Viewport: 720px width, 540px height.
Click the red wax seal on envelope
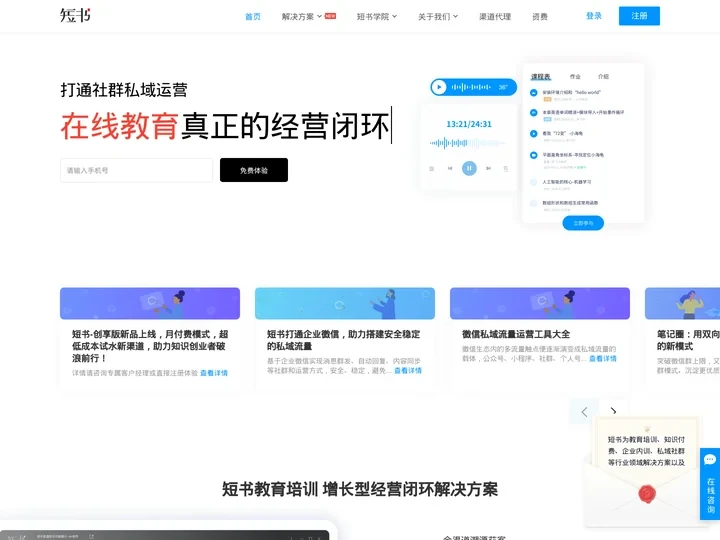(647, 494)
